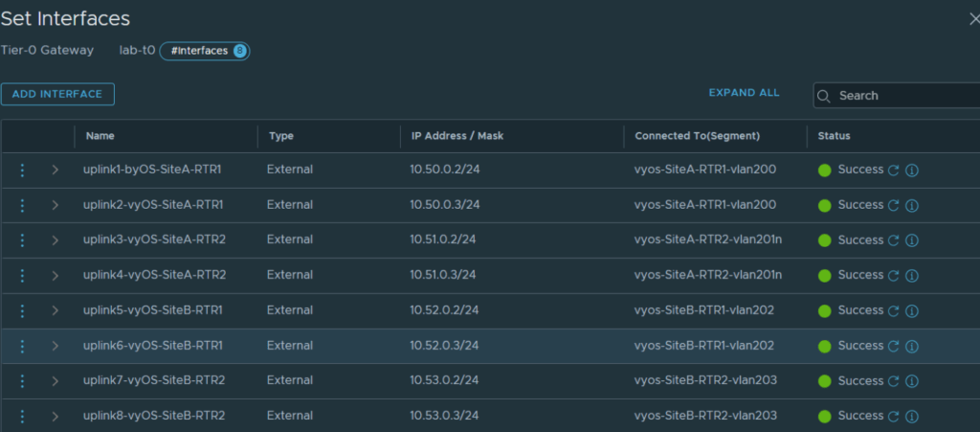The image size is (980, 432).
Task: Click the EXPAND ALL link
Action: [744, 93]
